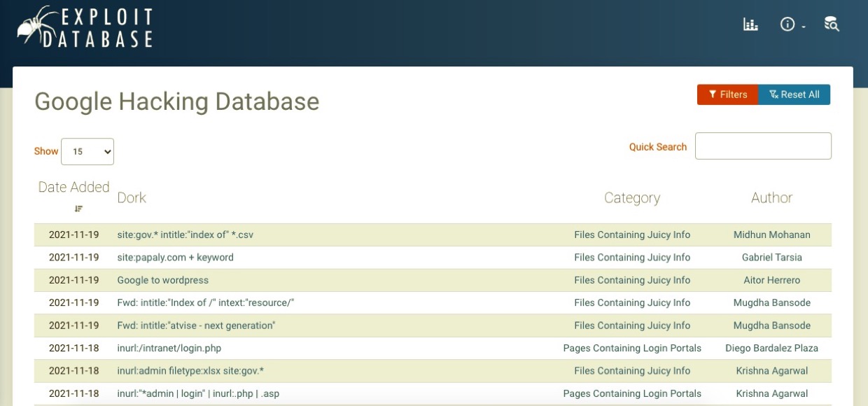This screenshot has height=406, width=868.
Task: Open author Gabriel Tarsia
Action: tap(771, 257)
